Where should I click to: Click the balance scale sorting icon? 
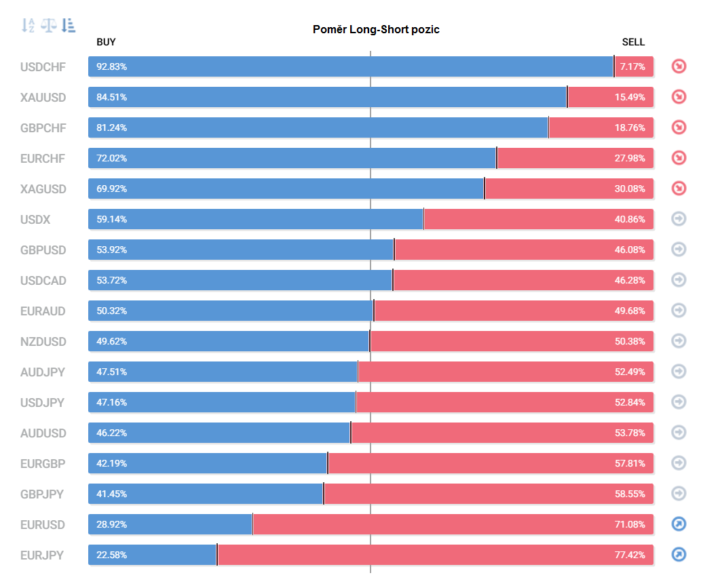(49, 26)
